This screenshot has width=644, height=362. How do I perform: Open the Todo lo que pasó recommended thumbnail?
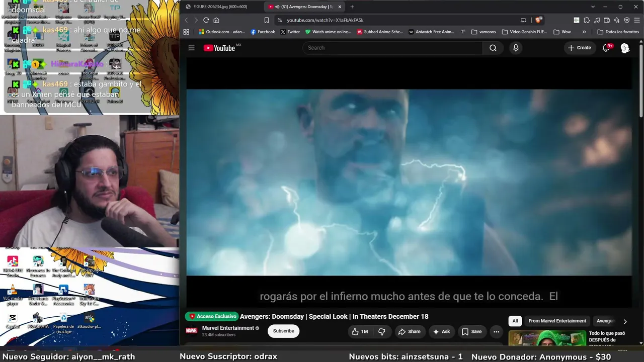pyautogui.click(x=547, y=338)
